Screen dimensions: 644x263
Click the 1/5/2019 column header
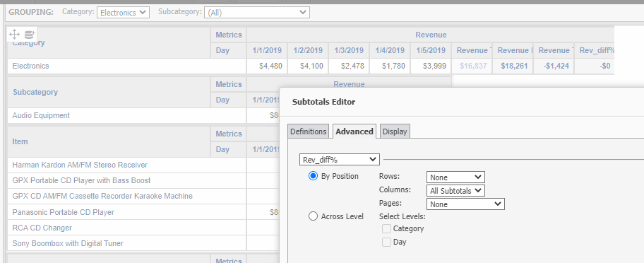click(x=431, y=50)
